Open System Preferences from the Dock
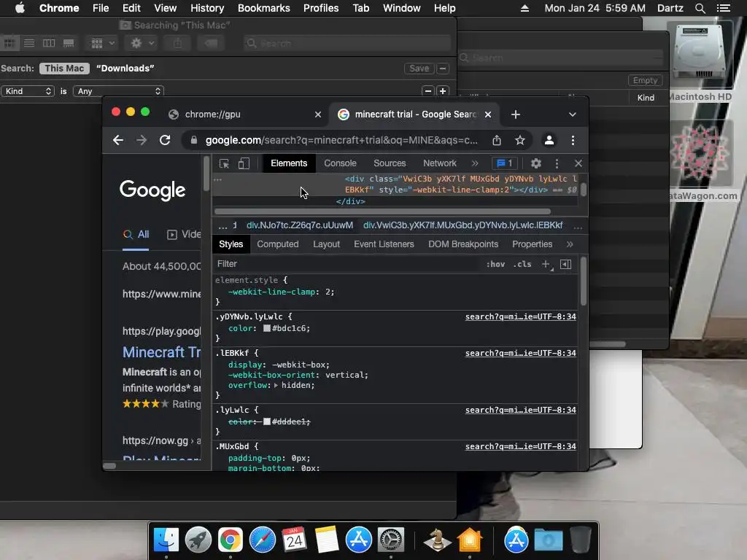This screenshot has width=747, height=560. coord(391,540)
